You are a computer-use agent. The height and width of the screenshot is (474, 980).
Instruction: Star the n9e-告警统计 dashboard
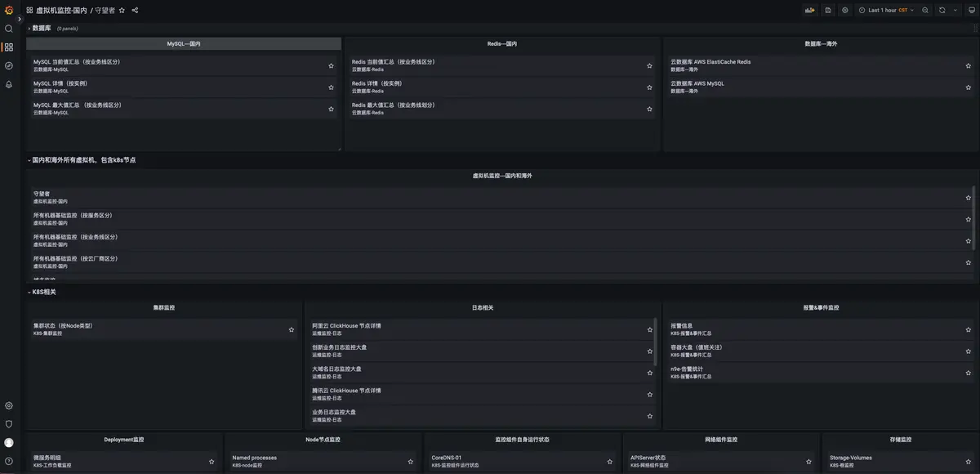[969, 373]
